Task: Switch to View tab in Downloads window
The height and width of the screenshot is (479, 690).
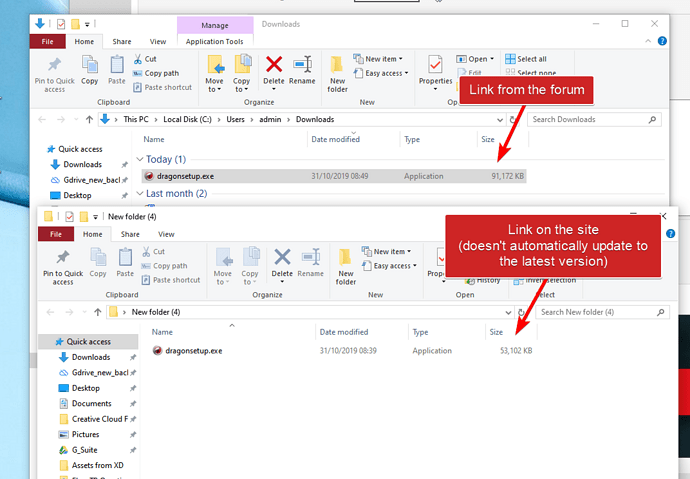Action: pyautogui.click(x=158, y=41)
